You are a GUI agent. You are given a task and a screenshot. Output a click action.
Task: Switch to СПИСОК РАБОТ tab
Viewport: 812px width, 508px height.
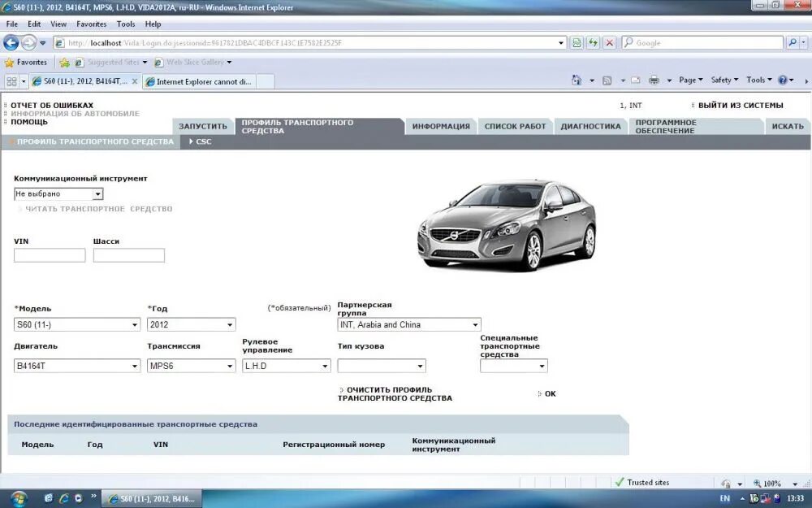click(x=516, y=127)
